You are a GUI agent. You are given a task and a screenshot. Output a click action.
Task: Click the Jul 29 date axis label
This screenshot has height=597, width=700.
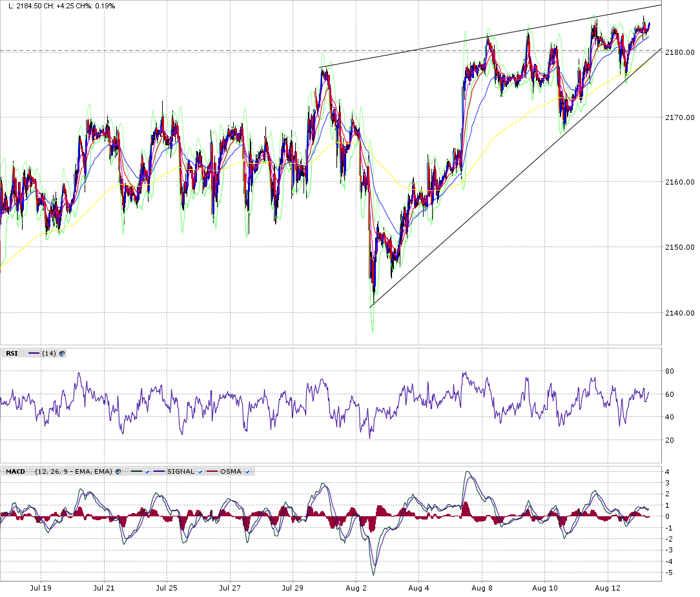[293, 588]
